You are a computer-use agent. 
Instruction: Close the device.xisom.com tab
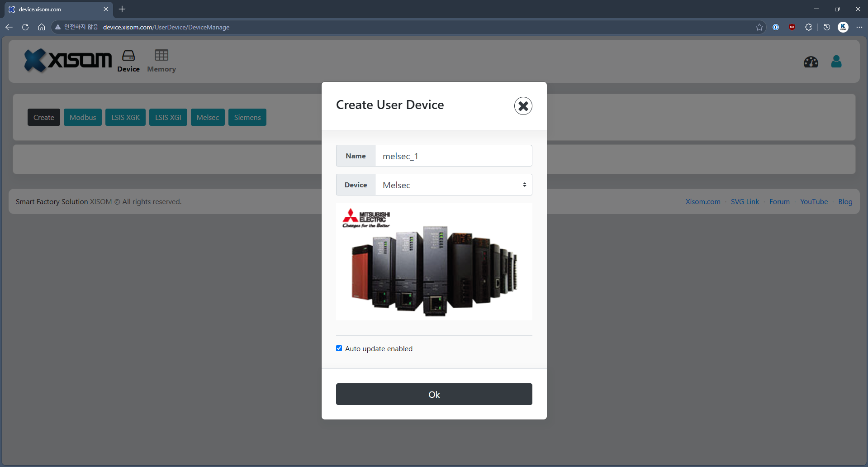(106, 9)
